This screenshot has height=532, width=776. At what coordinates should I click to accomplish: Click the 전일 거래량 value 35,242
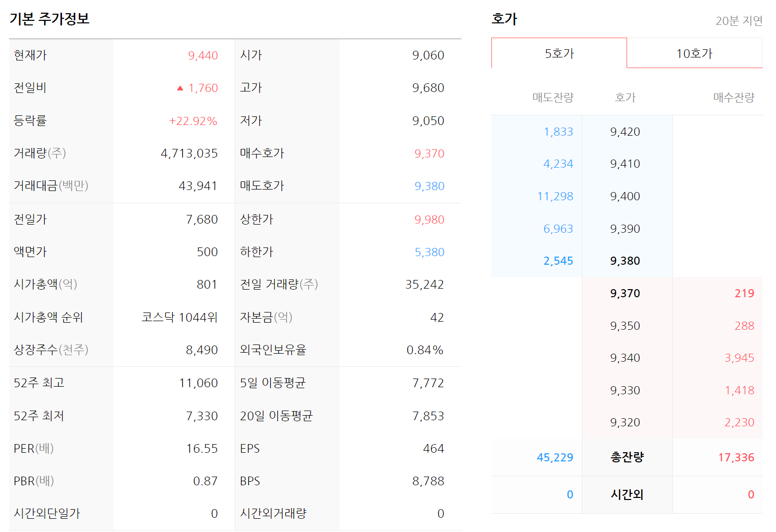[x=424, y=285]
